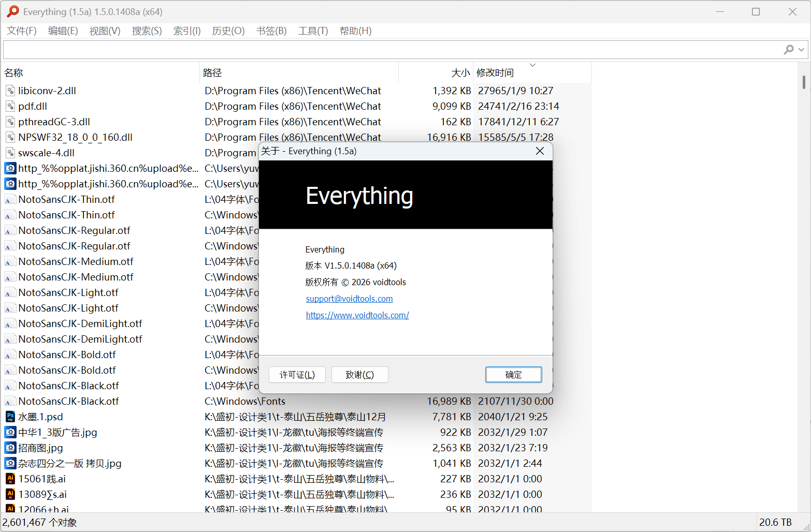Click the 招商图.jpg image icon
The height and width of the screenshot is (532, 811).
10,448
